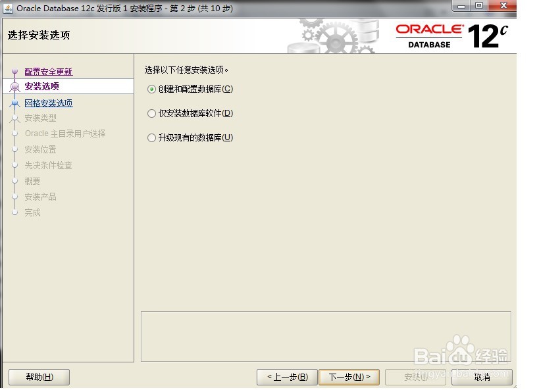The height and width of the screenshot is (392, 539).
Task: Click the 安装位置 step text
Action: click(40, 149)
